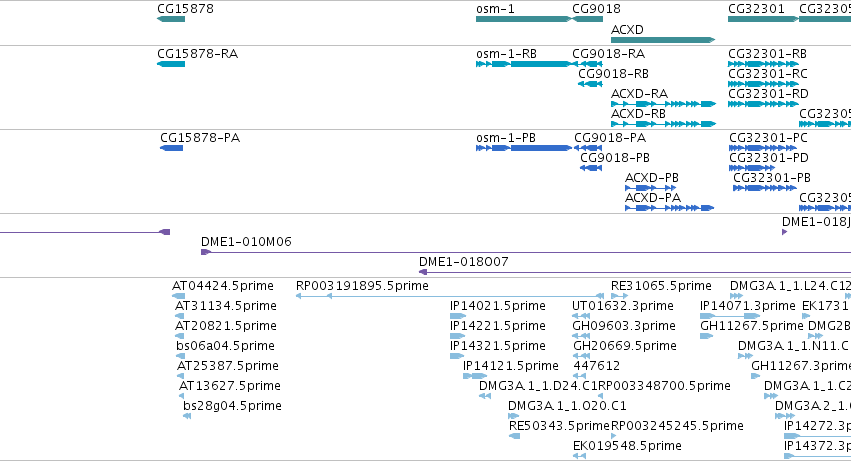Select EST RP003245245.5prime
The width and height of the screenshot is (851, 461).
[x=614, y=436]
